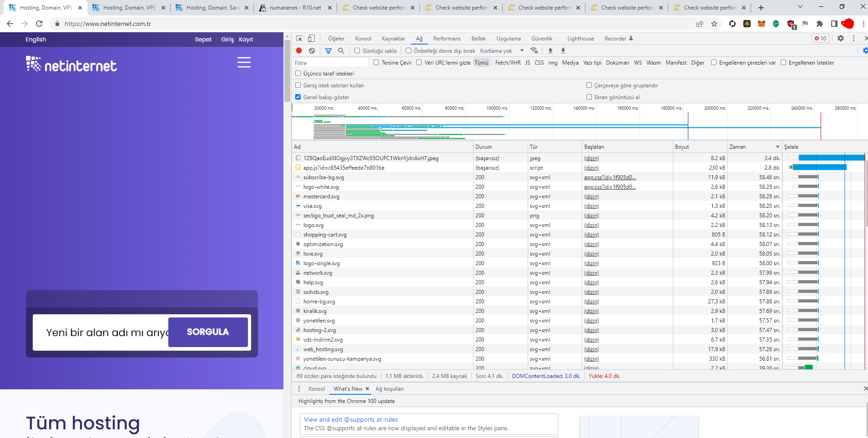Check the 'Tersine Çevir' filter option

click(x=376, y=63)
